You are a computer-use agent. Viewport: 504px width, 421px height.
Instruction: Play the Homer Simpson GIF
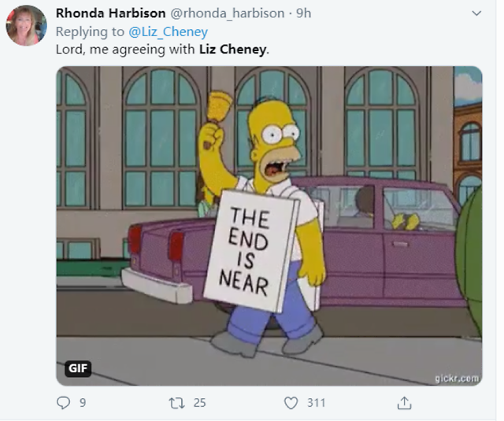[x=269, y=226]
